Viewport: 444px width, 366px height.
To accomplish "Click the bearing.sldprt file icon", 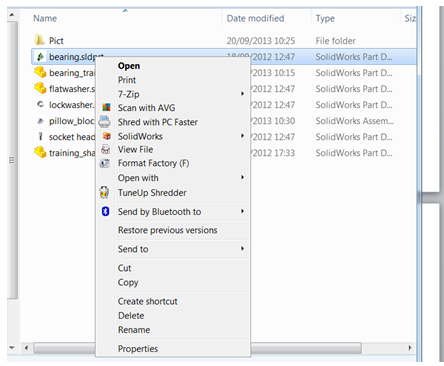I will (40, 57).
